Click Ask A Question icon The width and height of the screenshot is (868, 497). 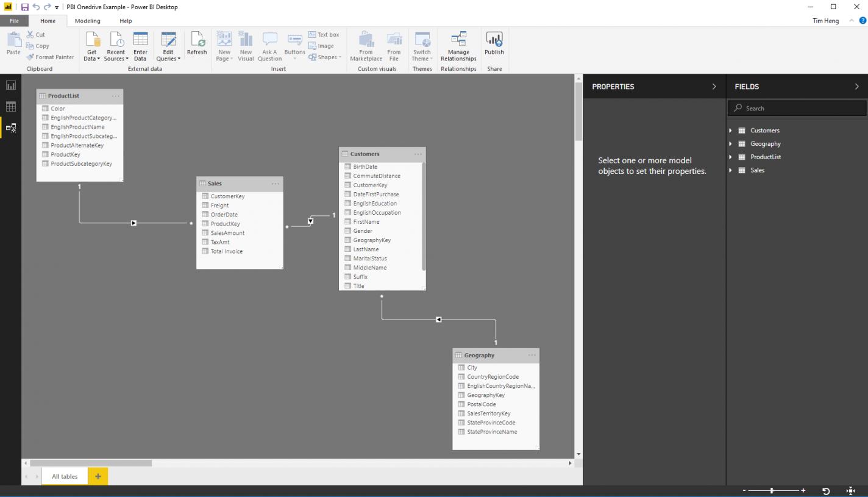coord(269,39)
